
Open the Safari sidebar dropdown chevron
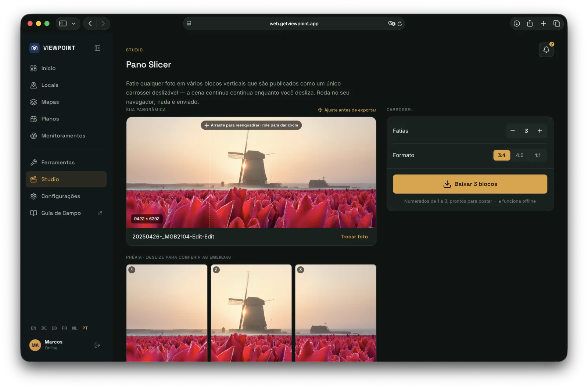[x=73, y=24]
